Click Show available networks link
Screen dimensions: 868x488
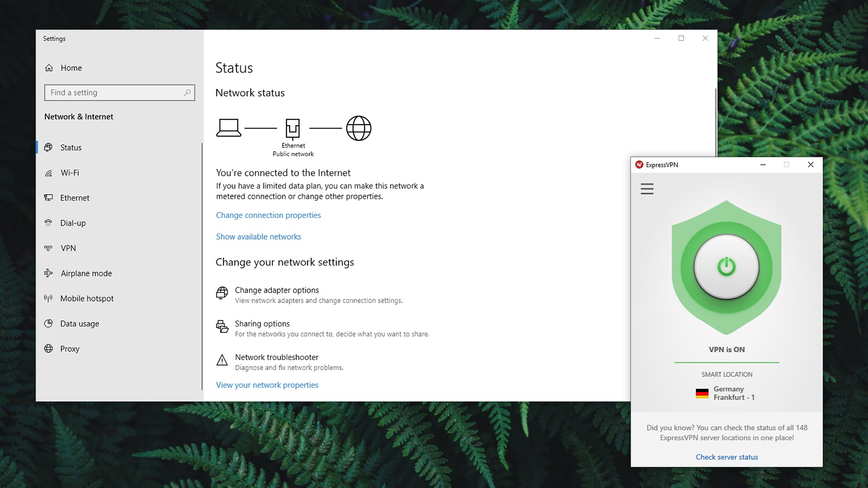(x=258, y=237)
